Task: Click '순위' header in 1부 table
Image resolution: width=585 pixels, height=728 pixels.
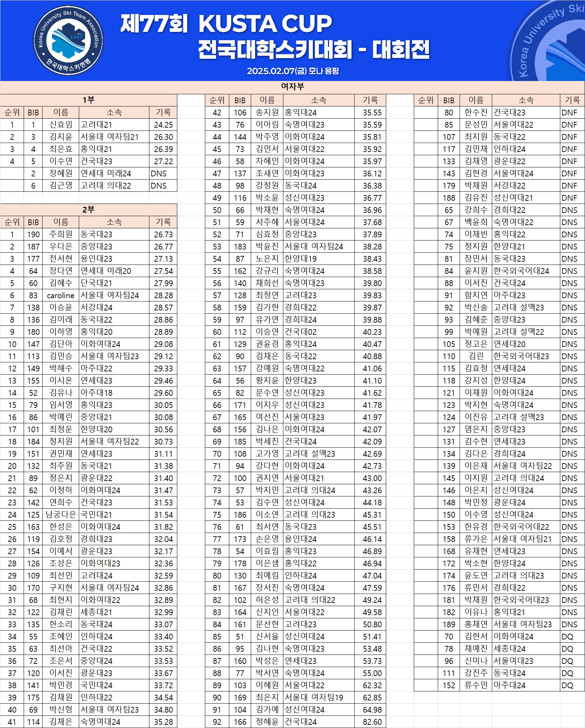Action: point(12,113)
